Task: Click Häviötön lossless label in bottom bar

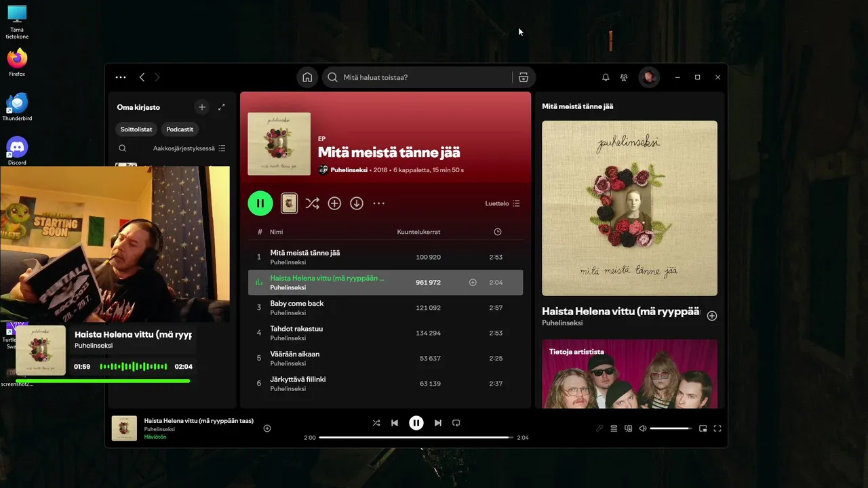Action: [x=155, y=437]
